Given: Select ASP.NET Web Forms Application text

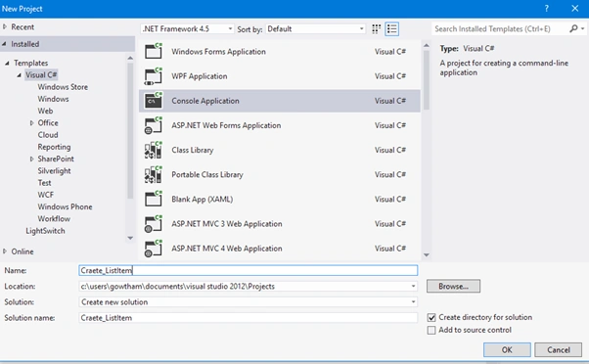Looking at the screenshot, I should pos(226,125).
